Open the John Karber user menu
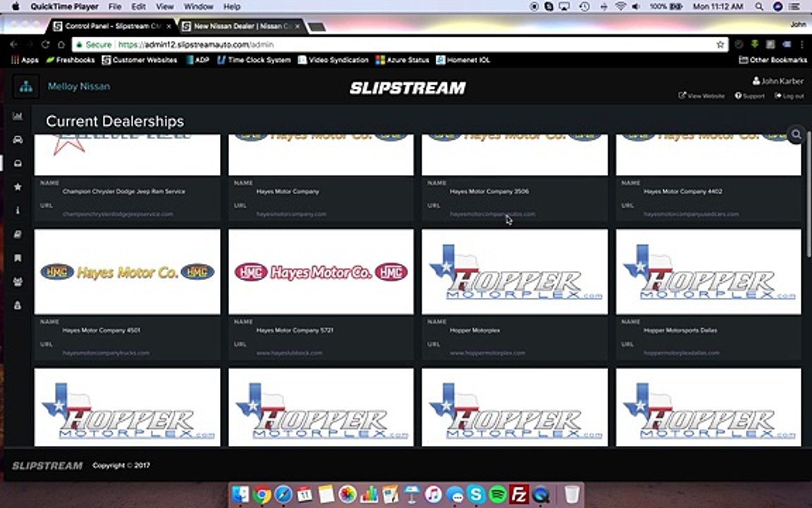 778,81
